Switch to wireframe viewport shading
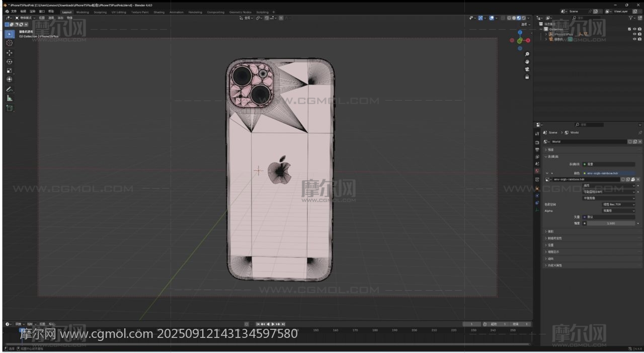The height and width of the screenshot is (353, 644). click(x=509, y=18)
